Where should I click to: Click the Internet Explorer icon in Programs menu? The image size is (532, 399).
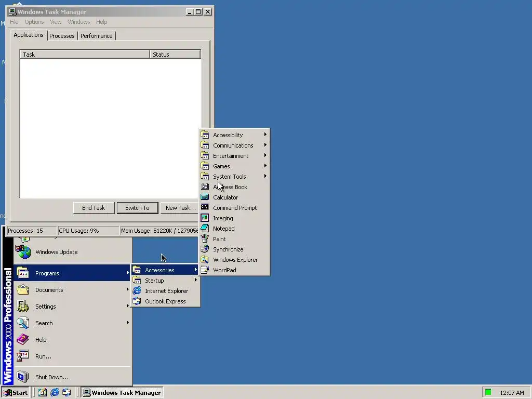click(137, 291)
